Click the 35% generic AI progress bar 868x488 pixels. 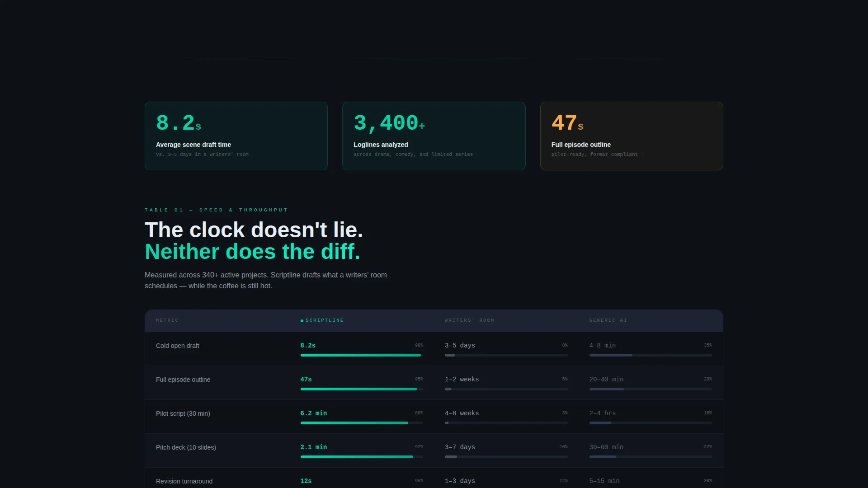click(651, 355)
